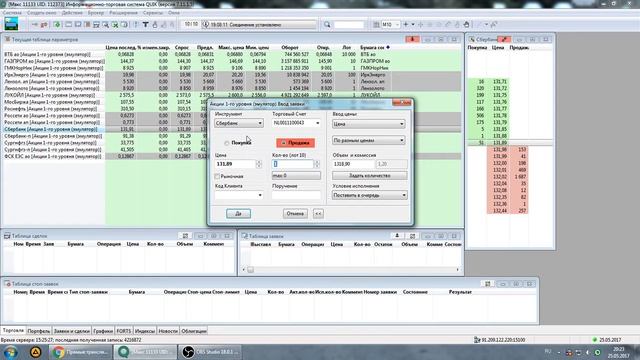Click the Поручение input field
640x360 pixels.
pos(296,195)
